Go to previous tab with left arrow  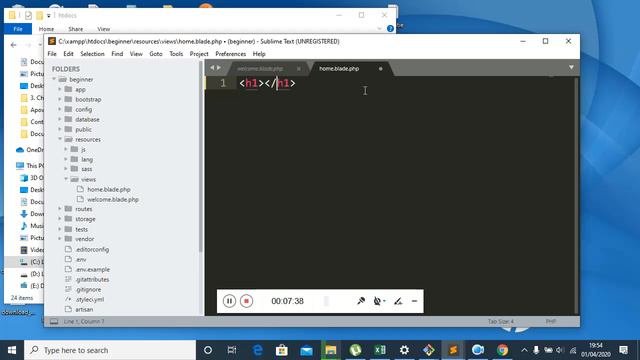212,68
